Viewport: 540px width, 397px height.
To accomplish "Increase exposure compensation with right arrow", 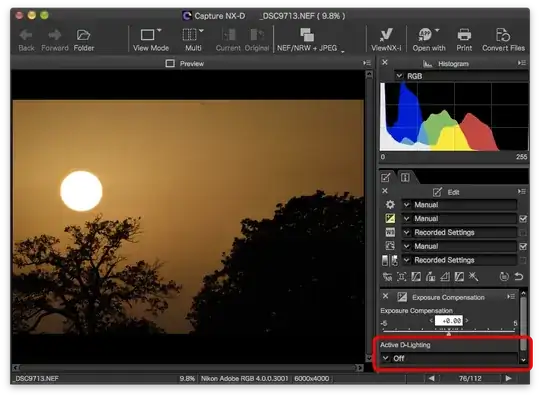I will pyautogui.click(x=467, y=321).
